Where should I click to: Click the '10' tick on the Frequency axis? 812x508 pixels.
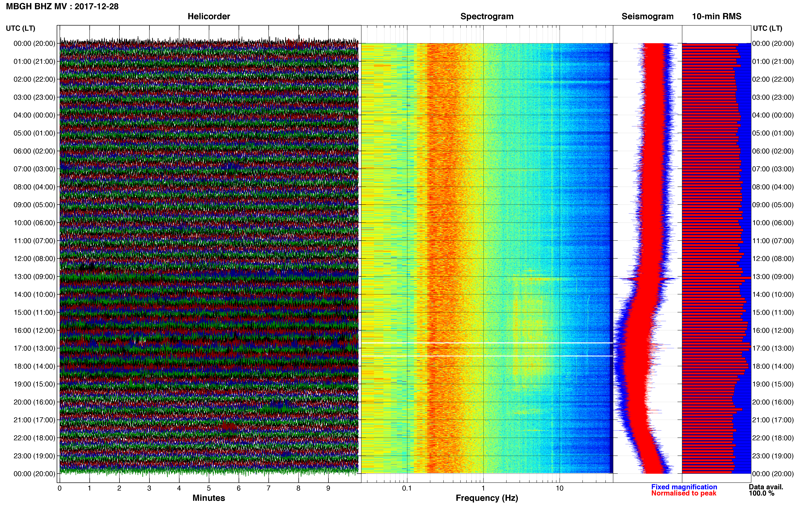[x=559, y=488]
